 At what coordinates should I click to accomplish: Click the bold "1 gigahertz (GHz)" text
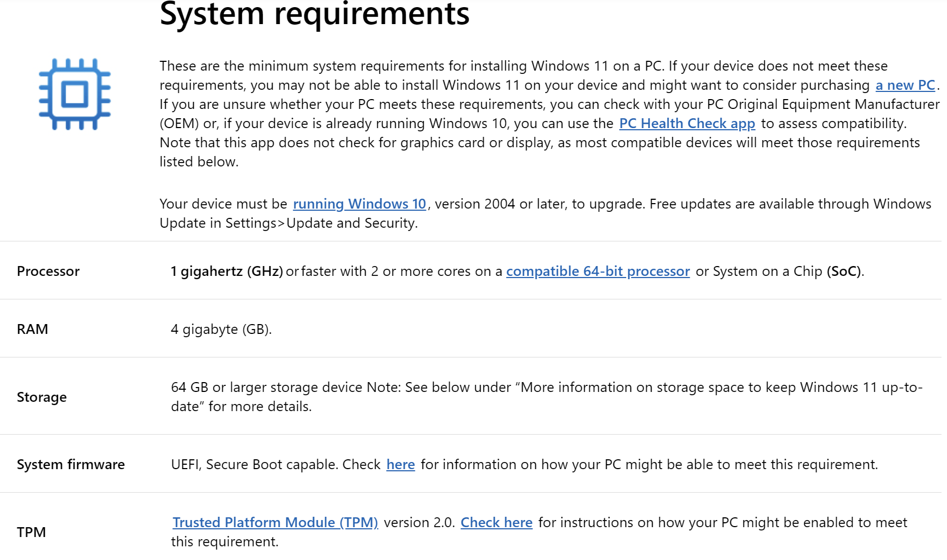[x=227, y=272]
